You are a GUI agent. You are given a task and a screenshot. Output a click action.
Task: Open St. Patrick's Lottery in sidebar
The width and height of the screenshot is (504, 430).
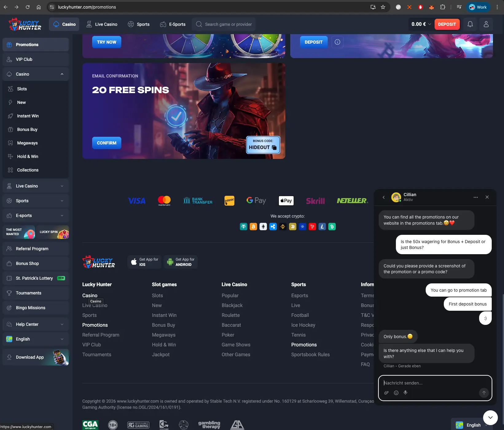click(36, 278)
